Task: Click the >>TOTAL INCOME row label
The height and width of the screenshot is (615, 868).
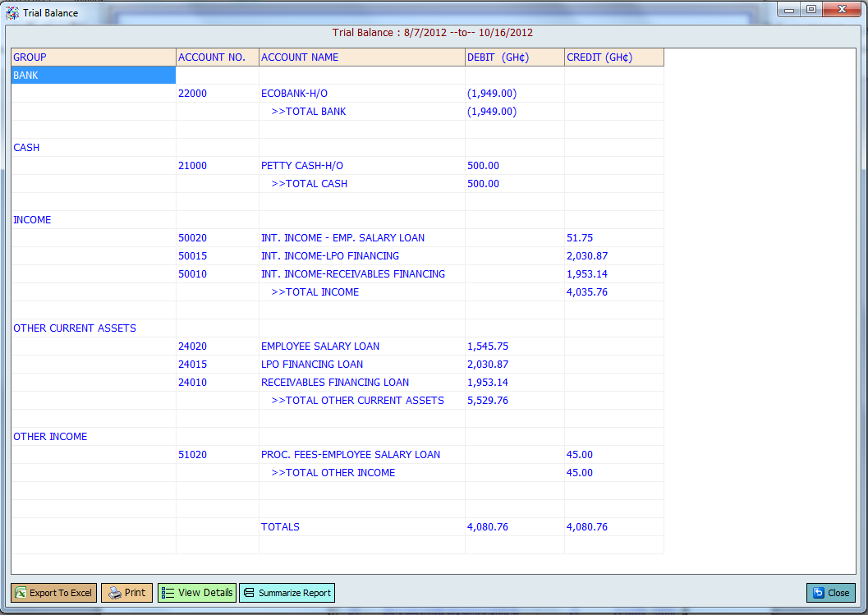Action: coord(315,292)
